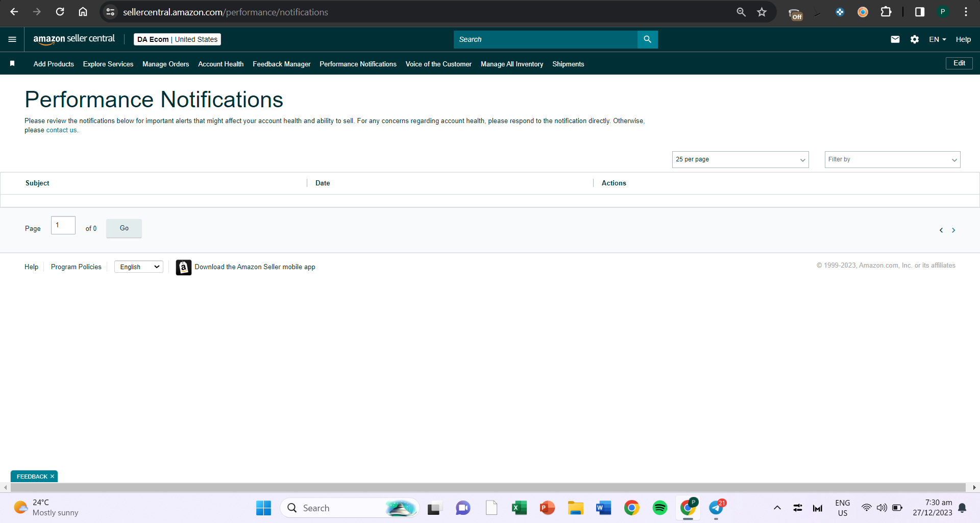This screenshot has height=523, width=980.
Task: Open the footer Help link
Action: pyautogui.click(x=31, y=267)
